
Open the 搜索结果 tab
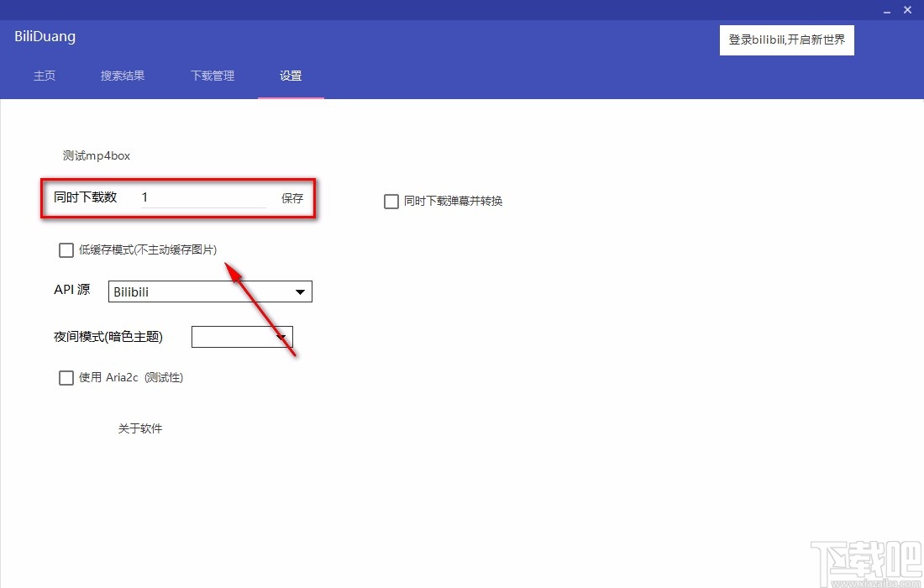click(x=122, y=76)
